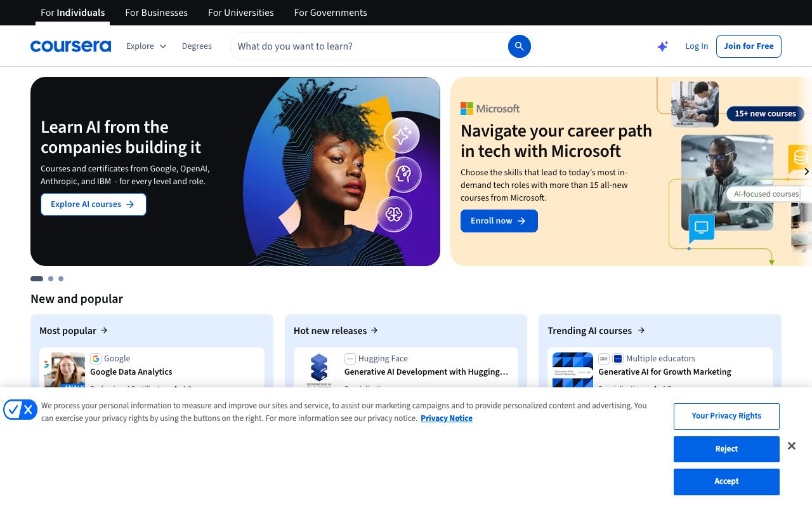Open the Generative AI for Growth Marketing title
This screenshot has height=508, width=812.
click(665, 372)
